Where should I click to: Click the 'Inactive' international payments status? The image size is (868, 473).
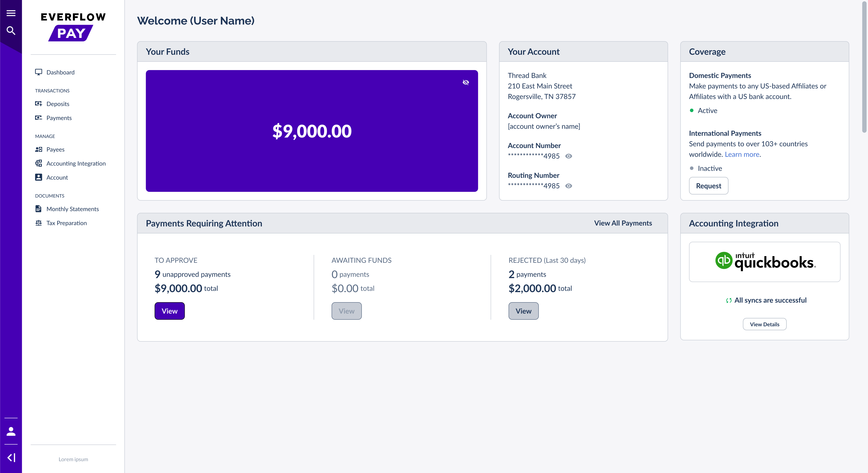710,168
